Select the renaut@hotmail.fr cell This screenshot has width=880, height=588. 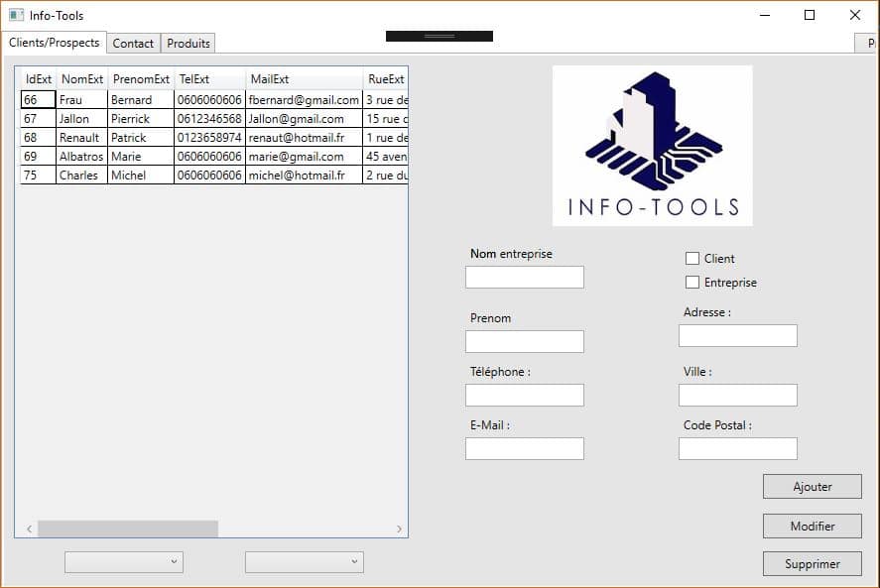tap(305, 138)
